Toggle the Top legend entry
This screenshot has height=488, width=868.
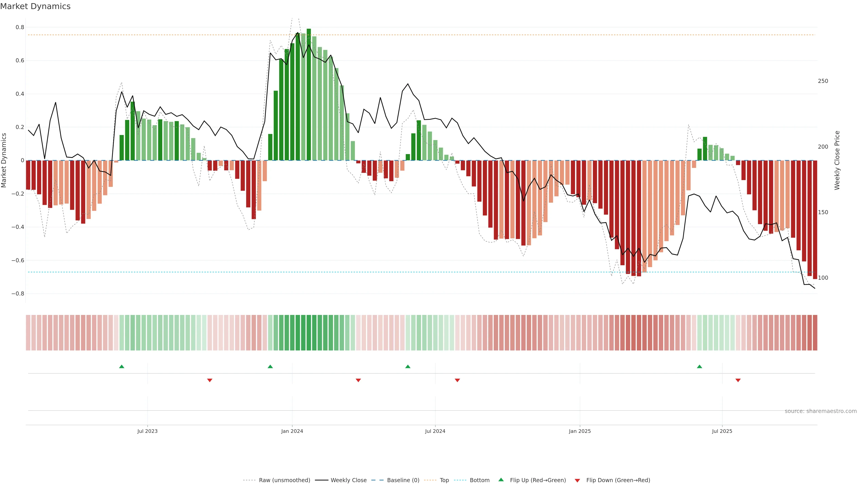[444, 480]
